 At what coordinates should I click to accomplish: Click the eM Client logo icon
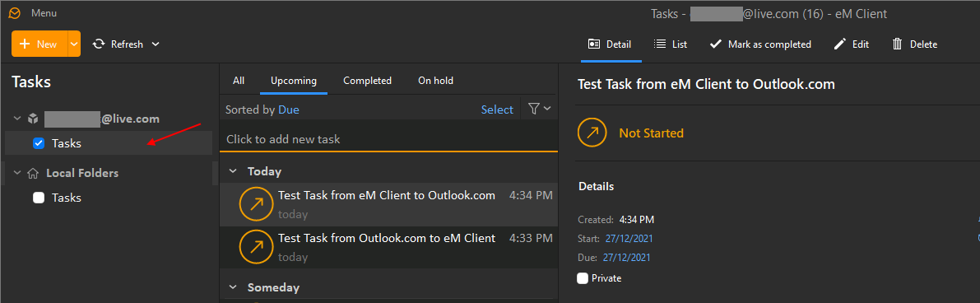14,12
